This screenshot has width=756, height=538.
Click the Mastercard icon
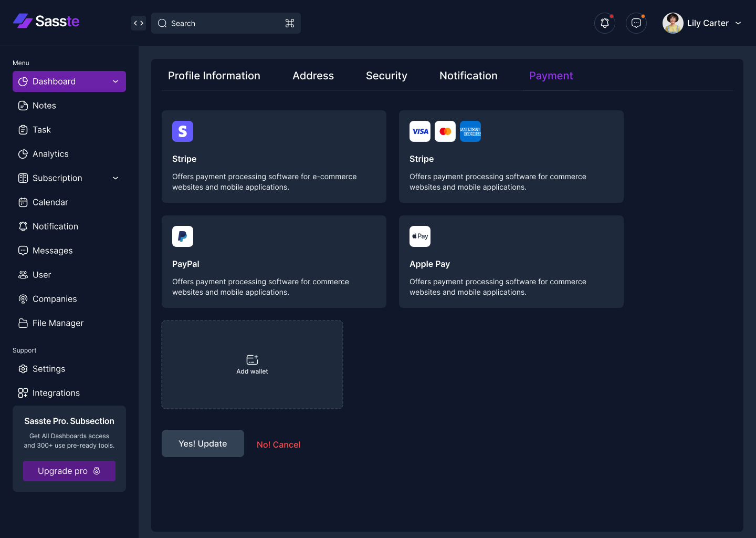click(445, 131)
